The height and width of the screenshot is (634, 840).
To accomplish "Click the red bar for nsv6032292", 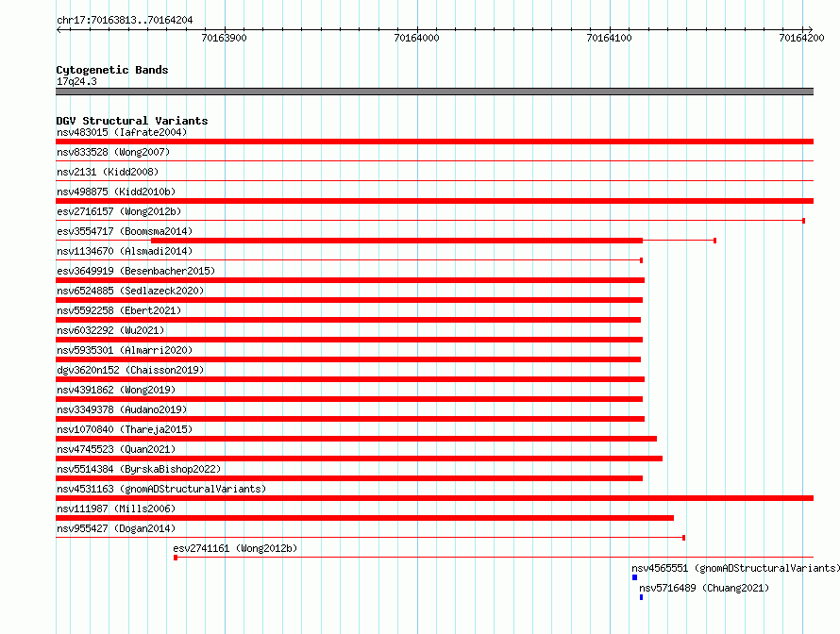I will click(349, 340).
